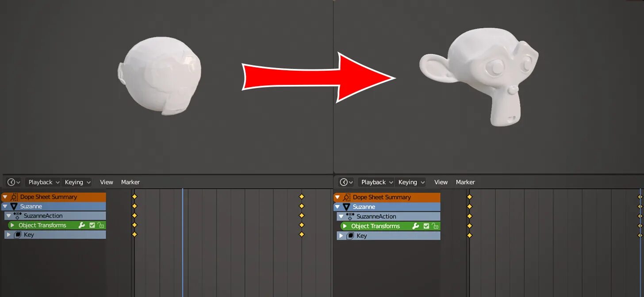This screenshot has height=297, width=644.
Task: Click Key shape key icon in right panel
Action: 350,236
